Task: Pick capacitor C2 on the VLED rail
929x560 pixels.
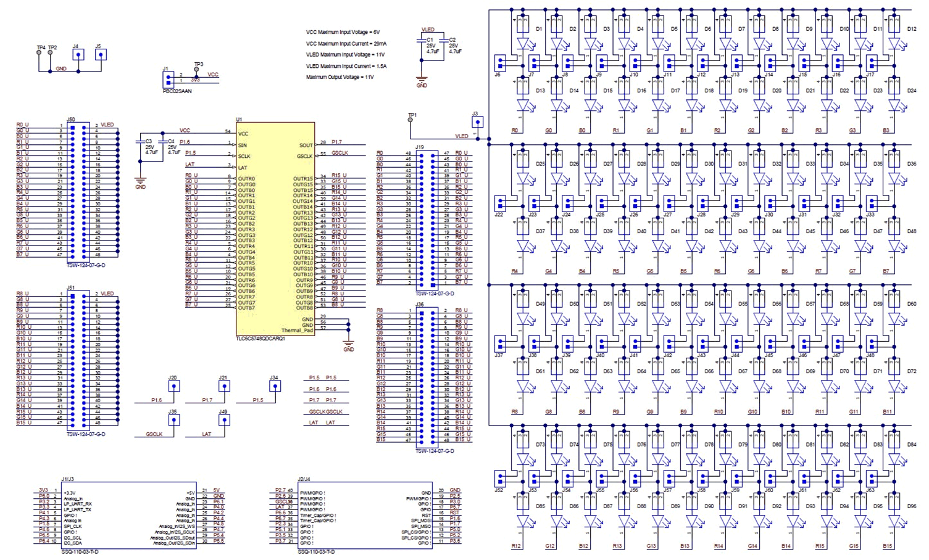Action: coord(444,41)
